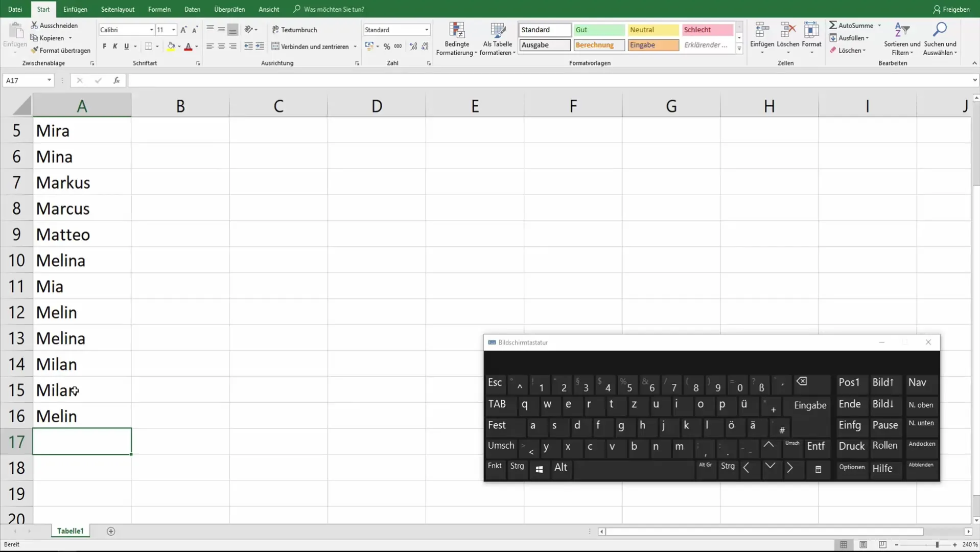Open the font name dropdown Calibri

(151, 30)
